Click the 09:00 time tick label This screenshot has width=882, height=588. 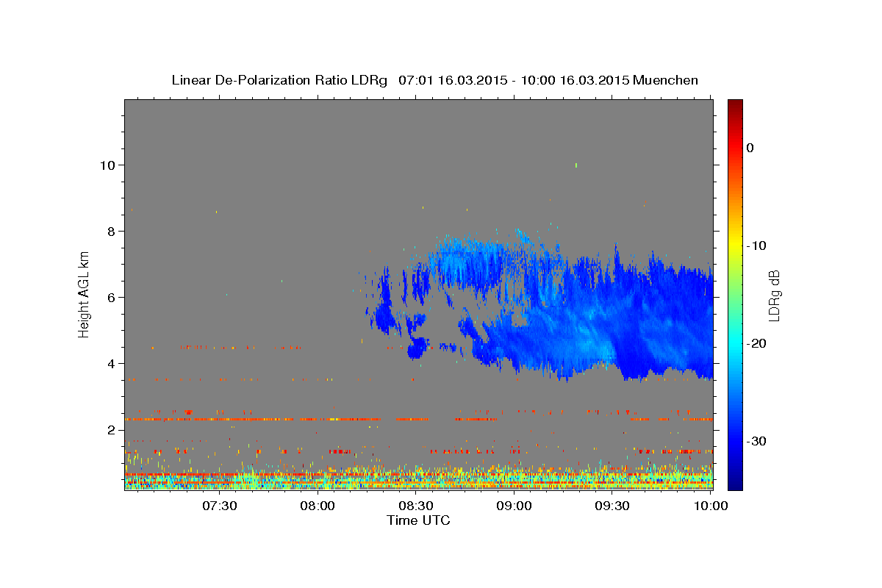coord(514,506)
